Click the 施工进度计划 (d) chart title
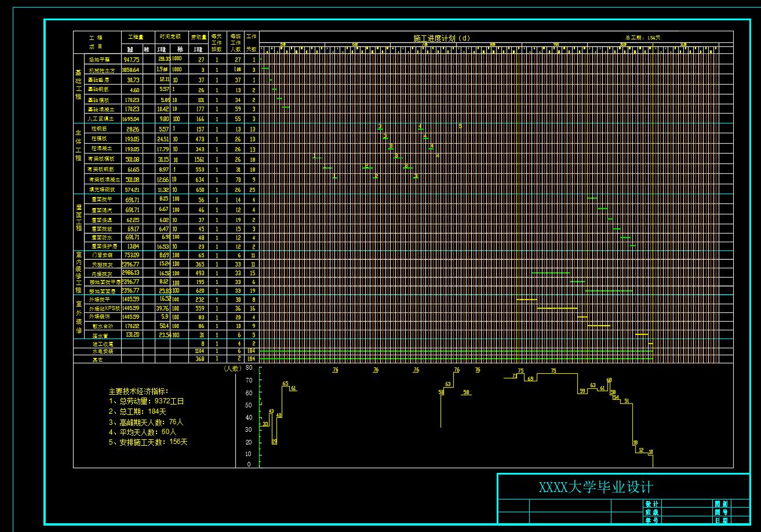 pos(441,38)
